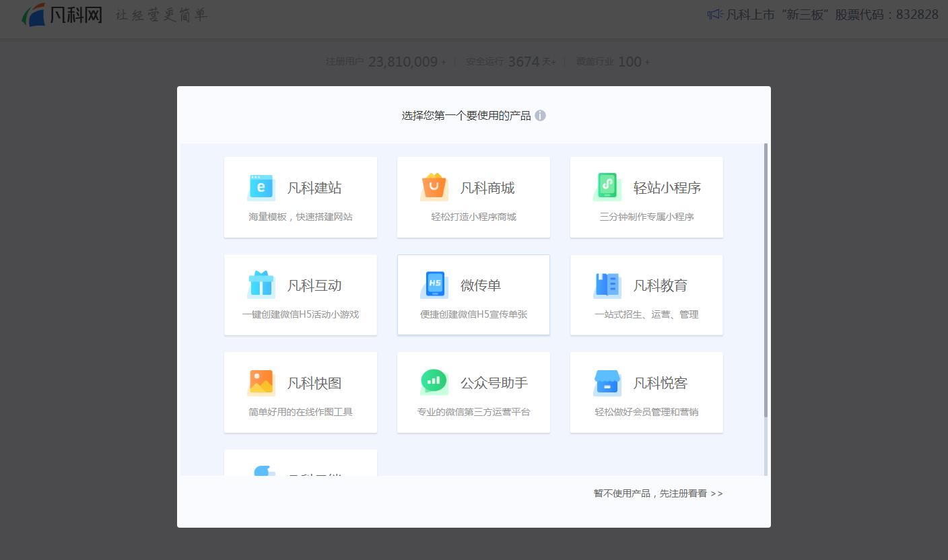Click the 凡科网 logo in the header
Screen dimensions: 948x560
(x=62, y=14)
